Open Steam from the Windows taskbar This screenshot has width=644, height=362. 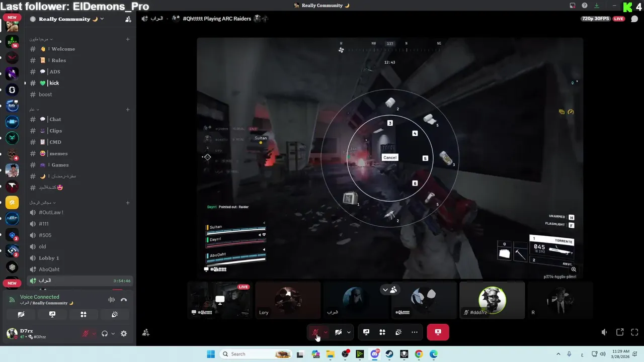pyautogui.click(x=389, y=354)
